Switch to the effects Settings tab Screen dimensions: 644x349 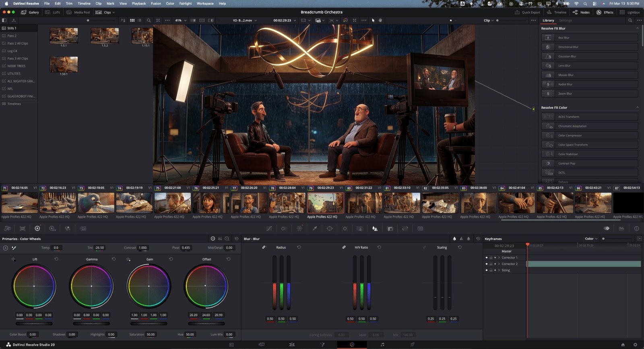coord(565,20)
